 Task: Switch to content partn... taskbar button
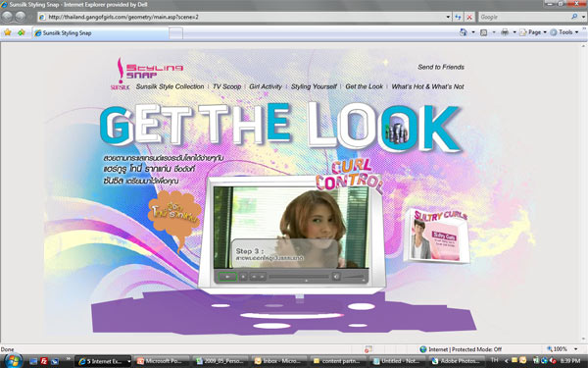tap(339, 361)
